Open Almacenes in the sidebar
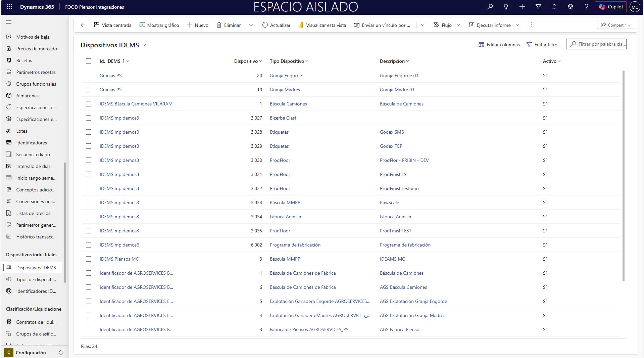Screen dimensions: 644x358 click(27, 96)
